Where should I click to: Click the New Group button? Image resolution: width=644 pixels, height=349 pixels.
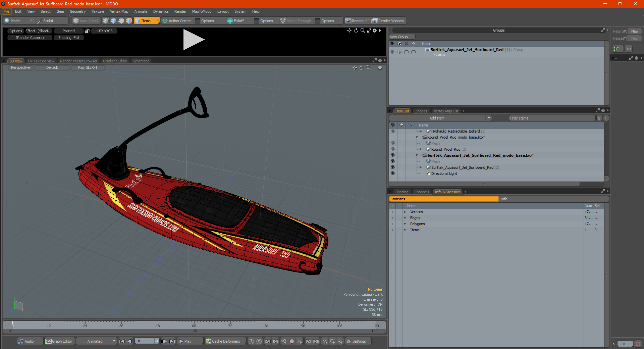[x=402, y=37]
